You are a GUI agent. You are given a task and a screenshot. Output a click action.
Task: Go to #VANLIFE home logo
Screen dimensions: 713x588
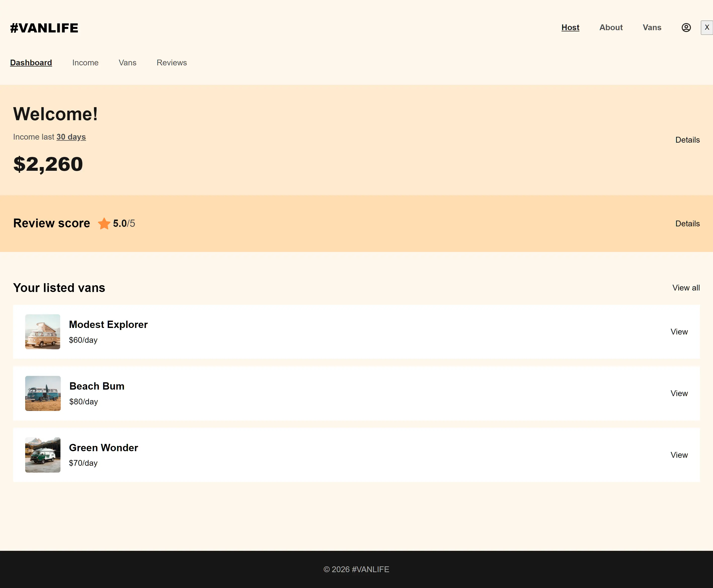44,28
